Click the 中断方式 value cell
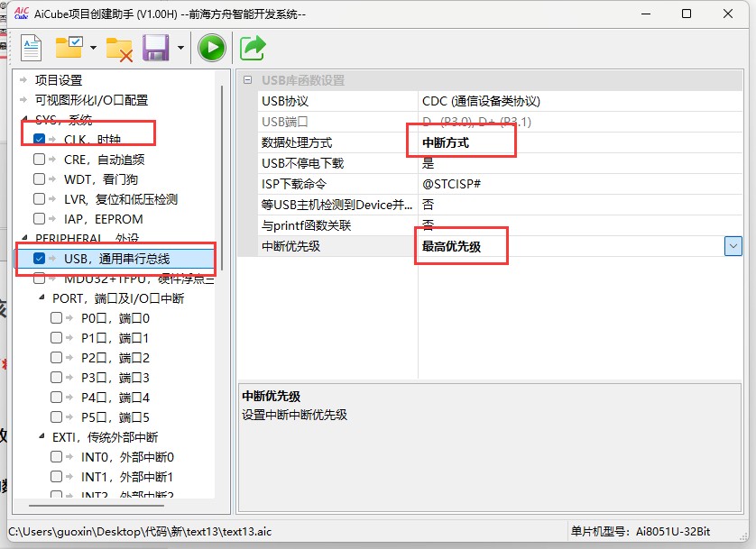Viewport: 756px width, 549px height. (x=580, y=142)
